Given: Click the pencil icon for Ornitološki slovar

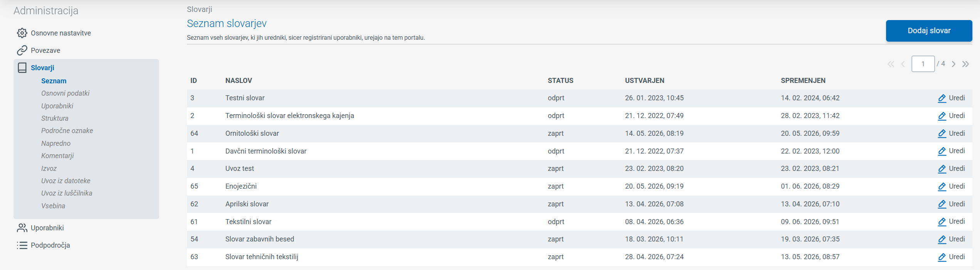Looking at the screenshot, I should [942, 134].
